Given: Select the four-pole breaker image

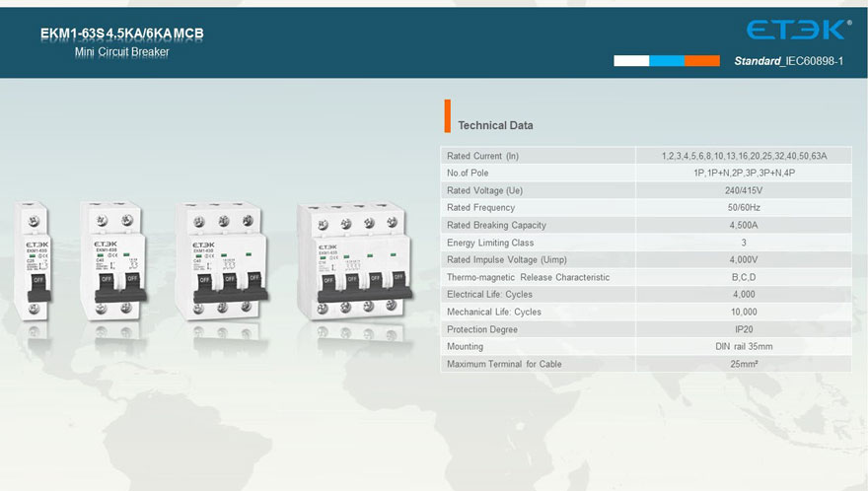Looking at the screenshot, I should (355, 261).
